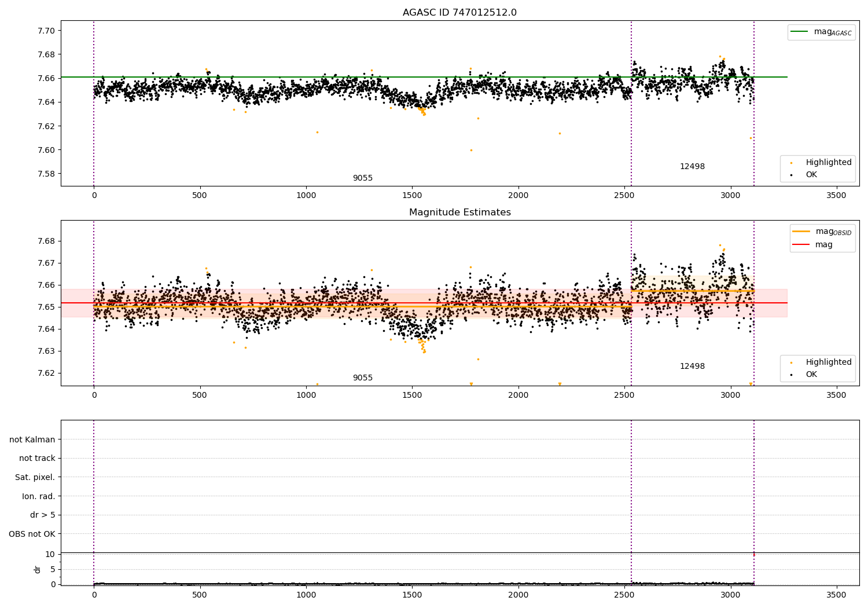
Task: Click the '7.70' y-tick in the top plot
Action: pos(46,31)
